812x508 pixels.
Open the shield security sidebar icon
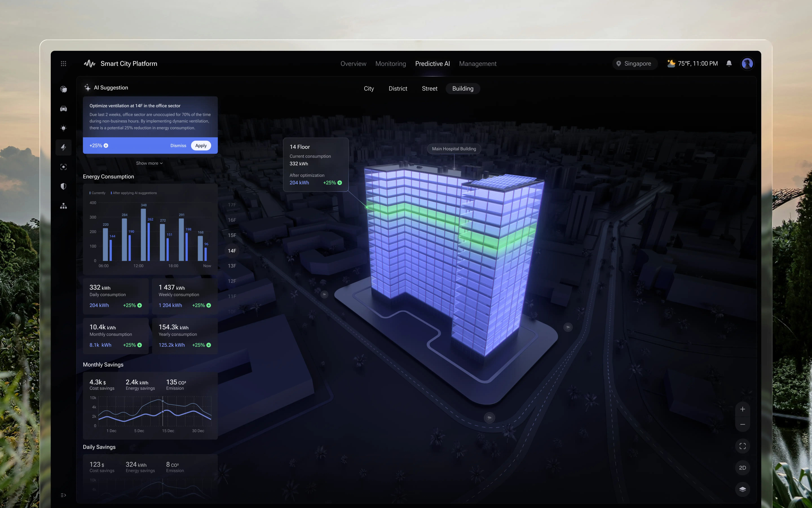point(63,186)
